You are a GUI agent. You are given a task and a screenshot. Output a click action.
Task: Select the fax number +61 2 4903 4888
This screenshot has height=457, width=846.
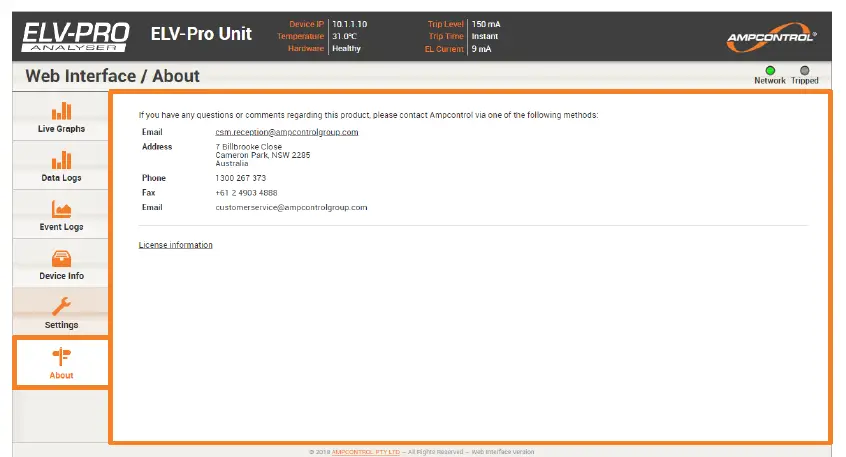point(247,193)
